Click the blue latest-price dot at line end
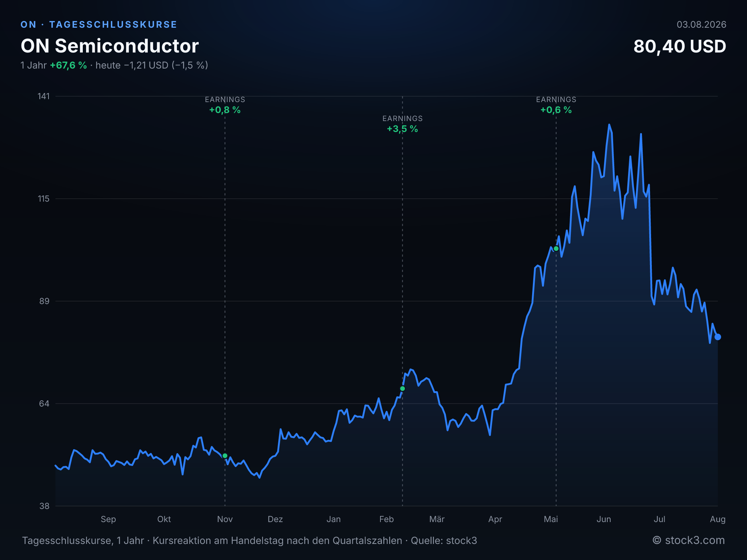The height and width of the screenshot is (560, 747). coord(718,337)
